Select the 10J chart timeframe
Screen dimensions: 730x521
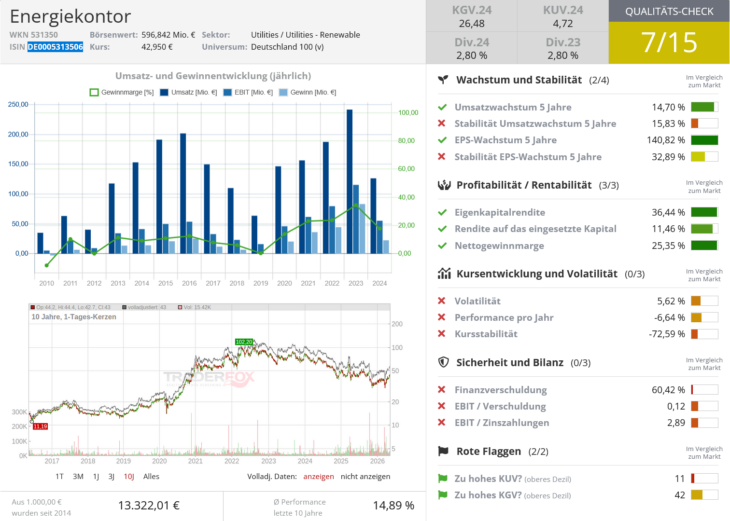coord(129,476)
